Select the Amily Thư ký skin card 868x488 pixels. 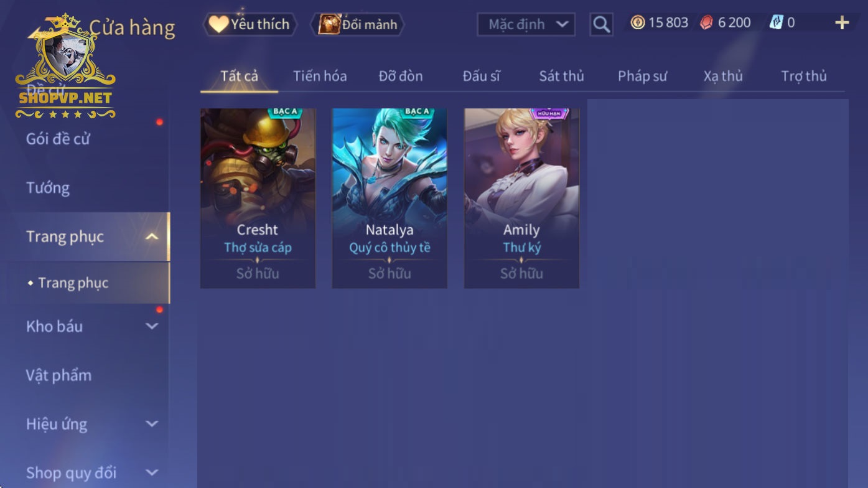pyautogui.click(x=521, y=198)
